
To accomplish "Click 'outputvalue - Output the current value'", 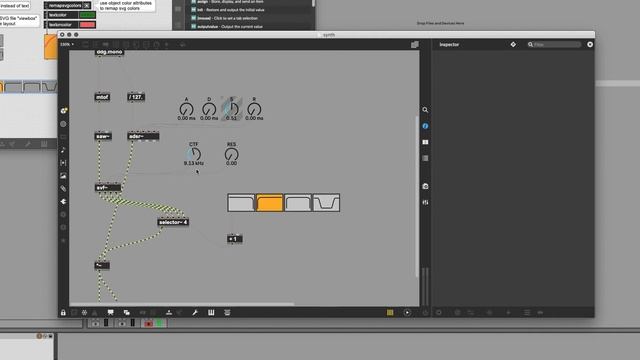I will tap(230, 27).
